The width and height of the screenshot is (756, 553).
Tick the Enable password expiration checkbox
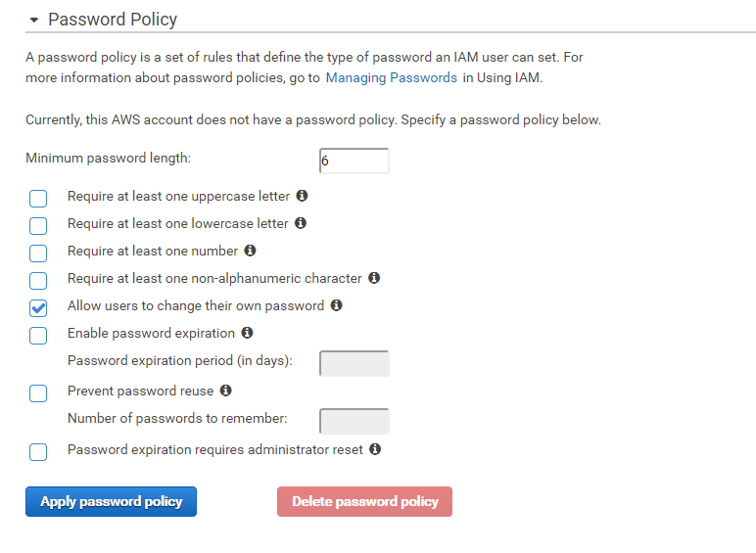pyautogui.click(x=38, y=336)
